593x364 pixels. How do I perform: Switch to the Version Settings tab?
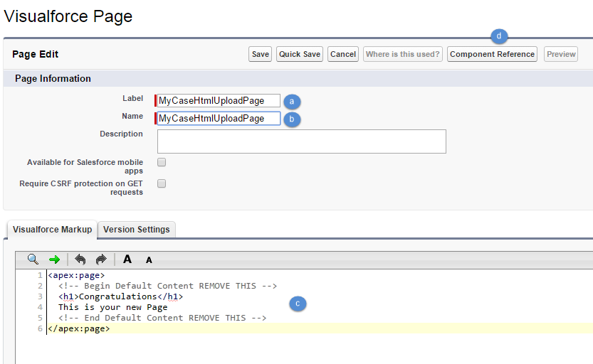tap(136, 230)
